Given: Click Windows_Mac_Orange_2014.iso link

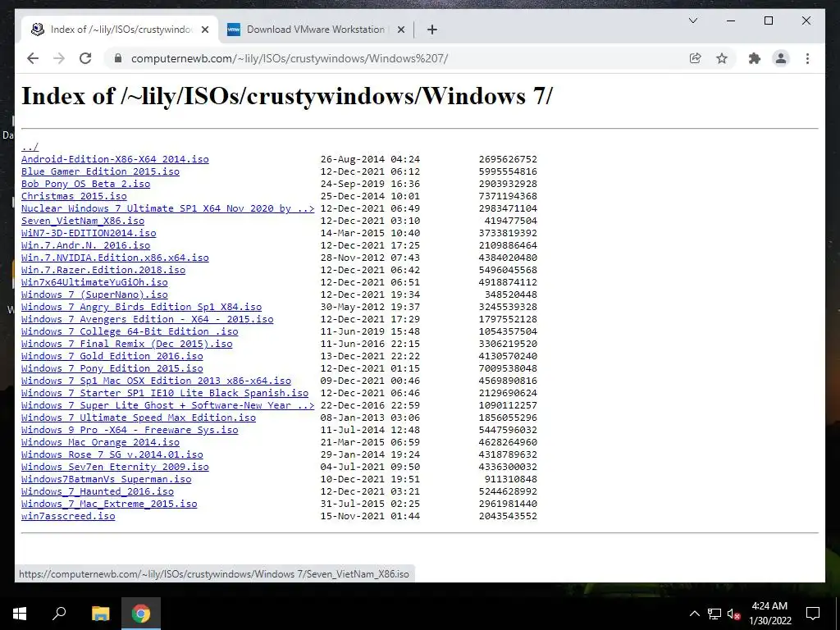Looking at the screenshot, I should pos(100,442).
